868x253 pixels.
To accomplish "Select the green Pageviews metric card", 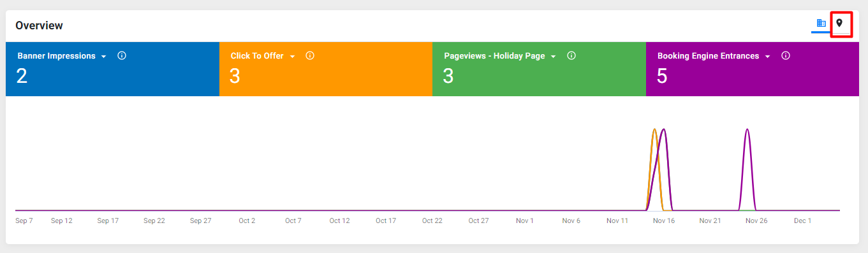I will pos(539,69).
